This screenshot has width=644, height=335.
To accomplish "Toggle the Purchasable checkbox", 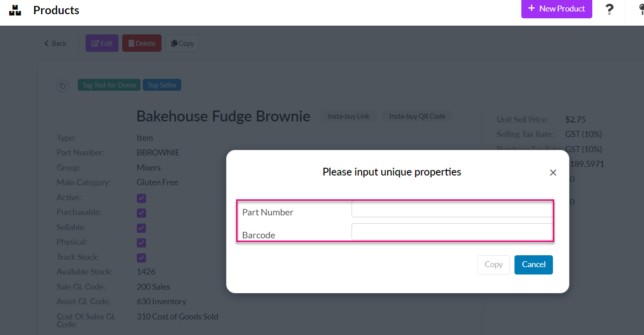I will (141, 213).
